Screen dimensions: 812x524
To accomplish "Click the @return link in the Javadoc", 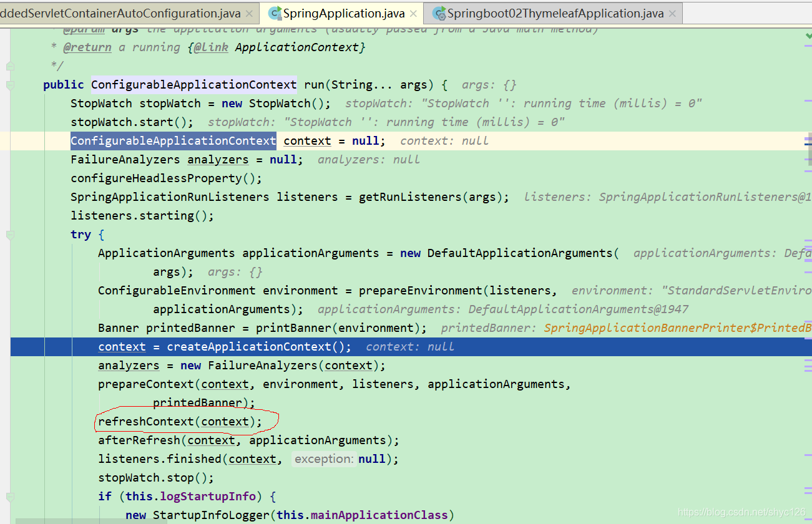I will click(87, 47).
